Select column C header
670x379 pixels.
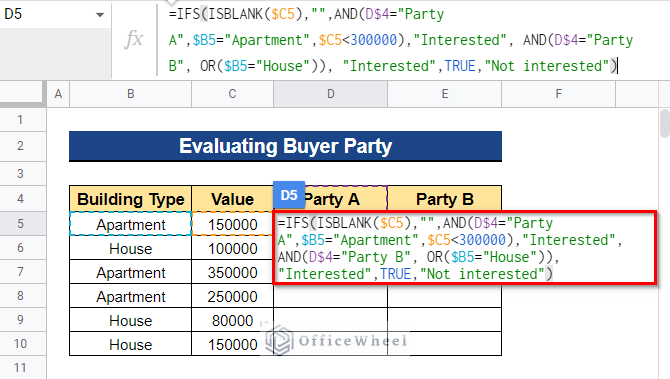tap(232, 94)
